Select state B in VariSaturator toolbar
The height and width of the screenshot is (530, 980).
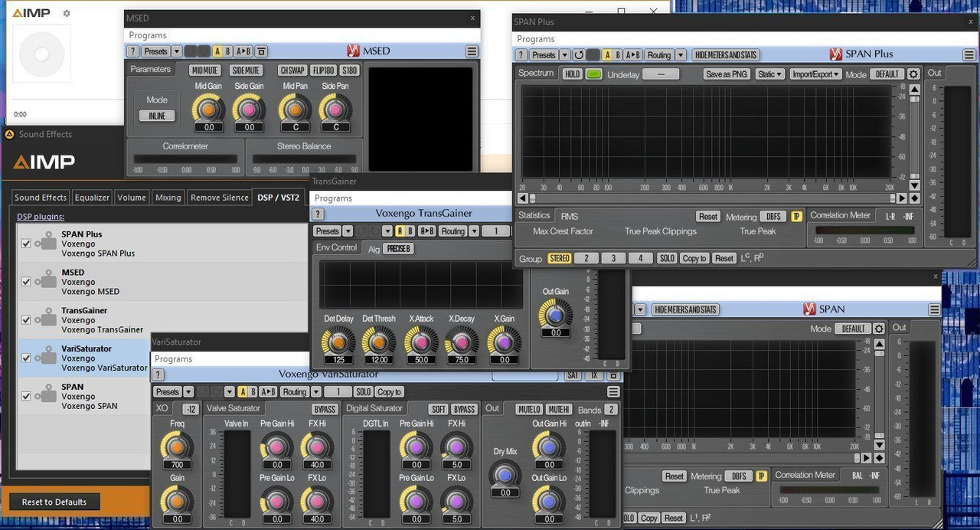255,391
